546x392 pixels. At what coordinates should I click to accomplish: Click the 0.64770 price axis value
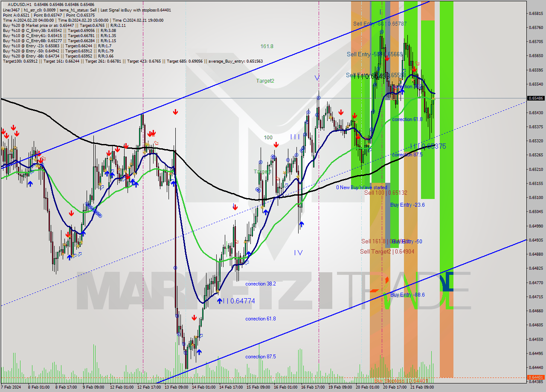(536, 282)
